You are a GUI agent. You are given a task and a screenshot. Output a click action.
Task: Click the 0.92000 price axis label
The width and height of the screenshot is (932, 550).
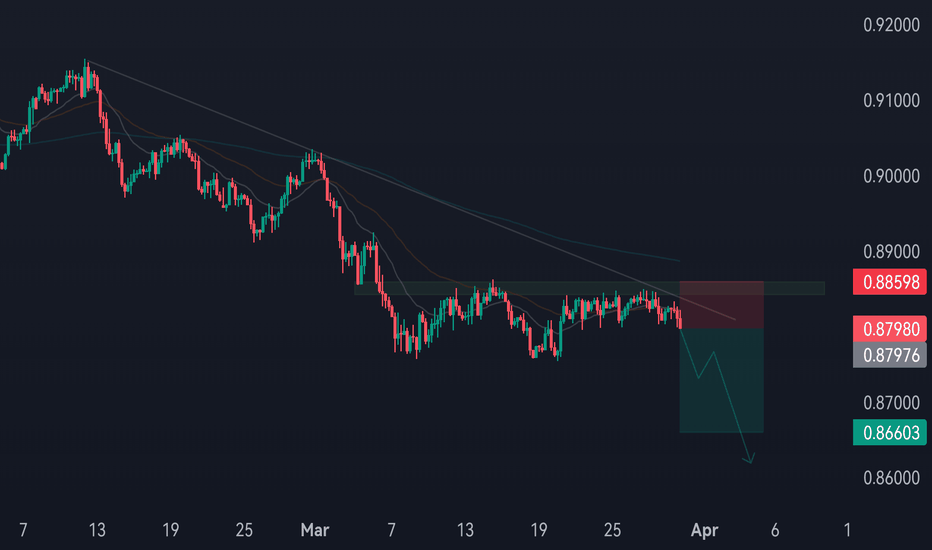coord(891,25)
